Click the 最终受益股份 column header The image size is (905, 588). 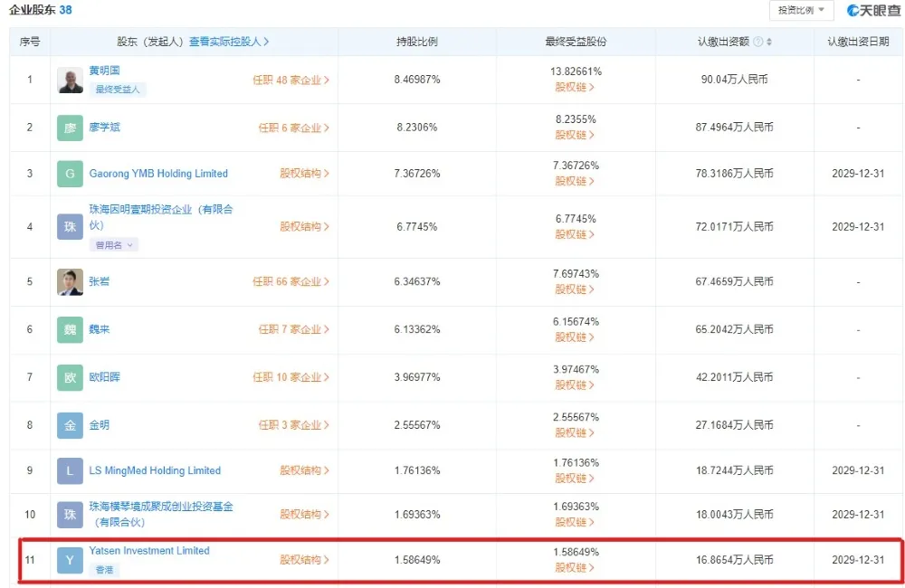click(x=576, y=42)
